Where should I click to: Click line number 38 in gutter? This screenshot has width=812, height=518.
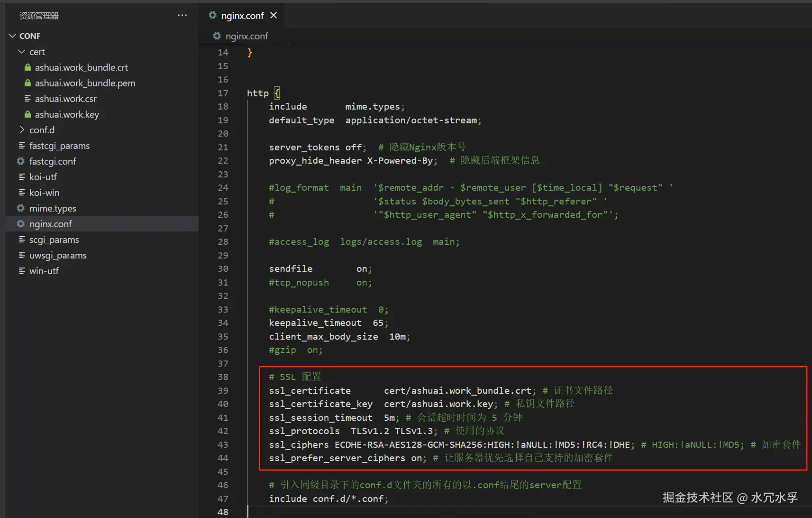pyautogui.click(x=223, y=377)
